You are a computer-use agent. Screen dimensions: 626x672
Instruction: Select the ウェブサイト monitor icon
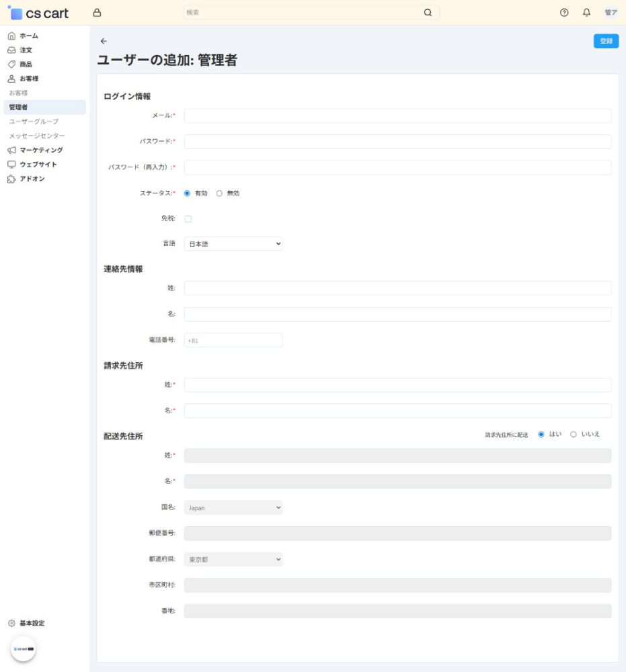point(11,164)
